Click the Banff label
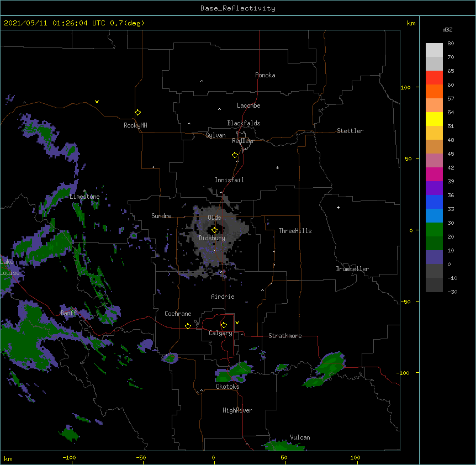The width and height of the screenshot is (476, 465). pos(68,313)
